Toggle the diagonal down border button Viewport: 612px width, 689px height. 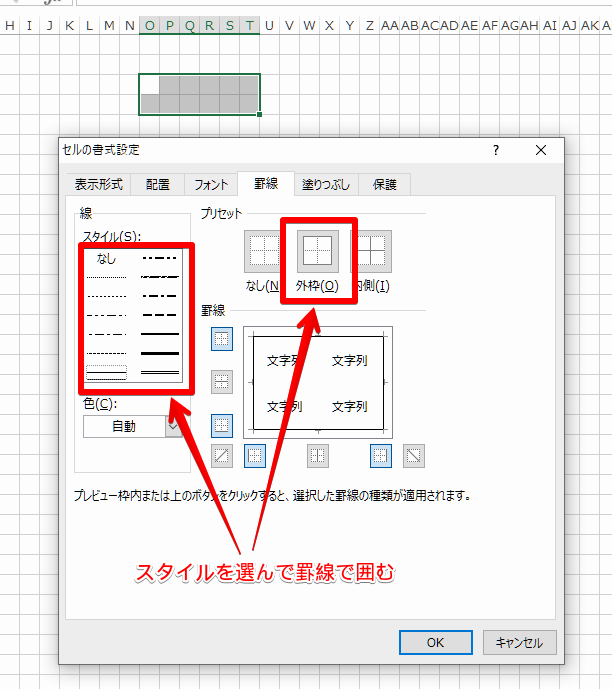(414, 456)
